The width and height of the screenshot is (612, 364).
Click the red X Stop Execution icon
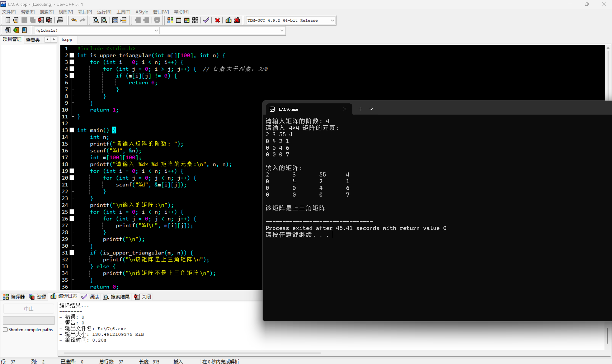[x=217, y=20]
